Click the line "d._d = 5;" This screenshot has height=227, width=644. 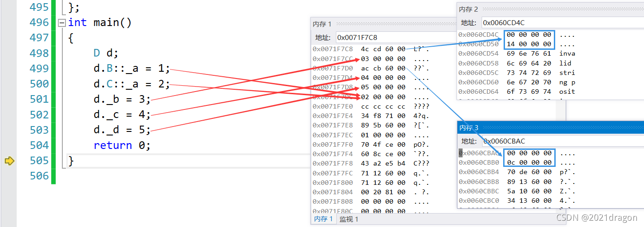click(122, 130)
